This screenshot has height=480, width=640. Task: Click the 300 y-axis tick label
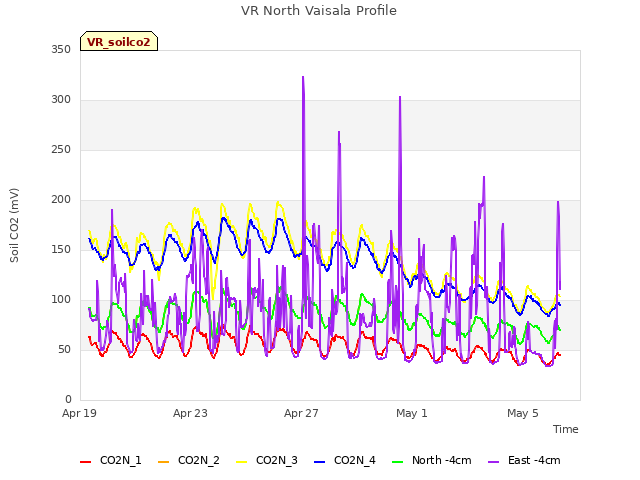tap(61, 100)
